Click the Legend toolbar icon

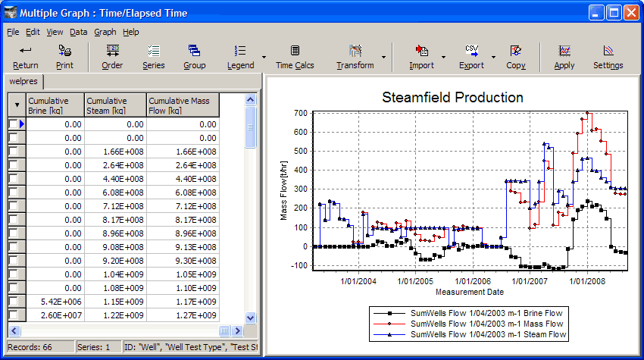(x=240, y=51)
